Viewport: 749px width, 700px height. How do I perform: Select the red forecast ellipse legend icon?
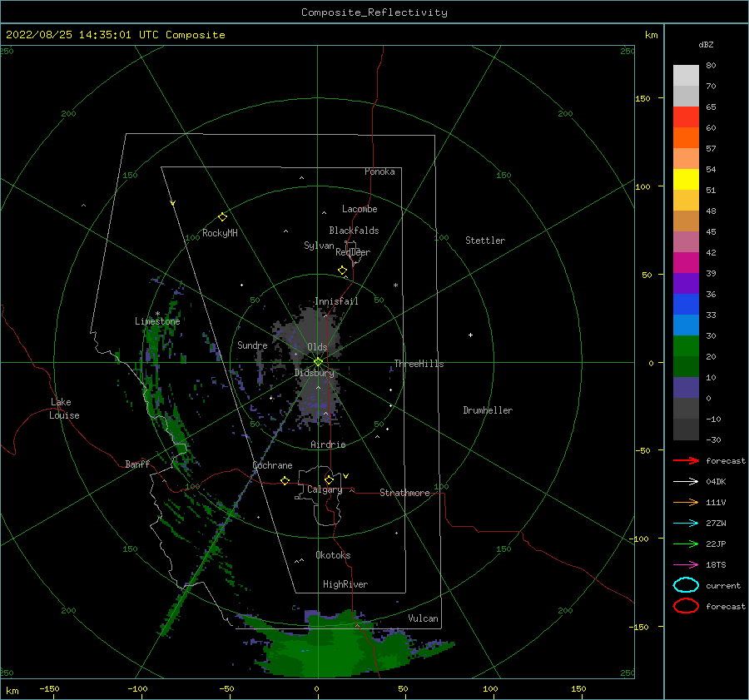point(686,606)
